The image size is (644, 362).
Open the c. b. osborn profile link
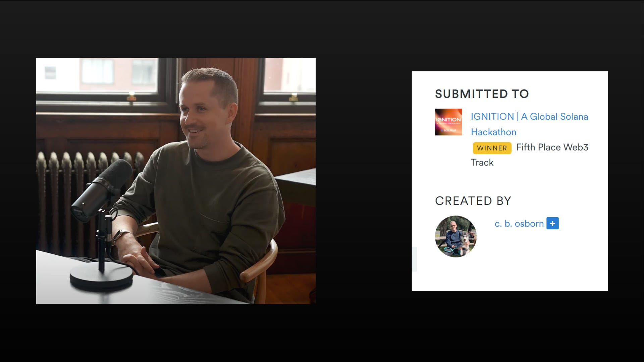tap(519, 224)
